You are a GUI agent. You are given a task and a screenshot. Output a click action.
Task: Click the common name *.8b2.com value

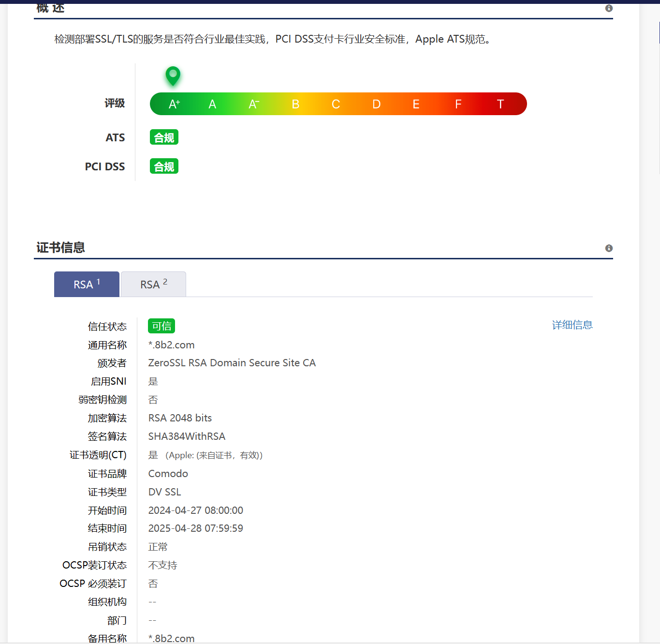pos(171,344)
